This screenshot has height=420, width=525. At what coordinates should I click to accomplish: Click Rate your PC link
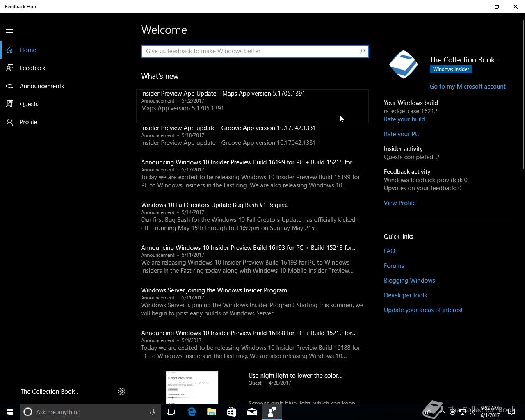401,134
